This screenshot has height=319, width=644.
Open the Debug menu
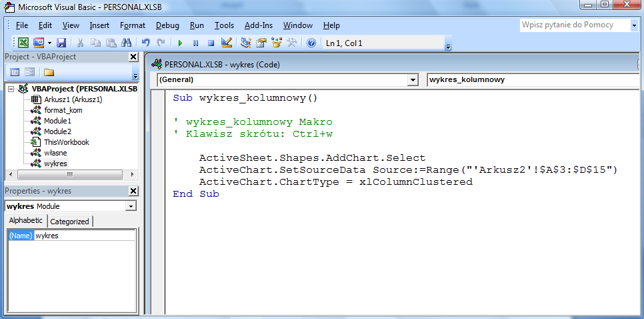pyautogui.click(x=167, y=25)
